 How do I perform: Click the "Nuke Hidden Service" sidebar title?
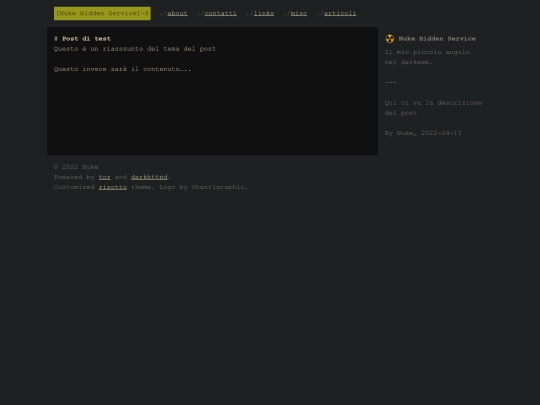click(x=437, y=39)
